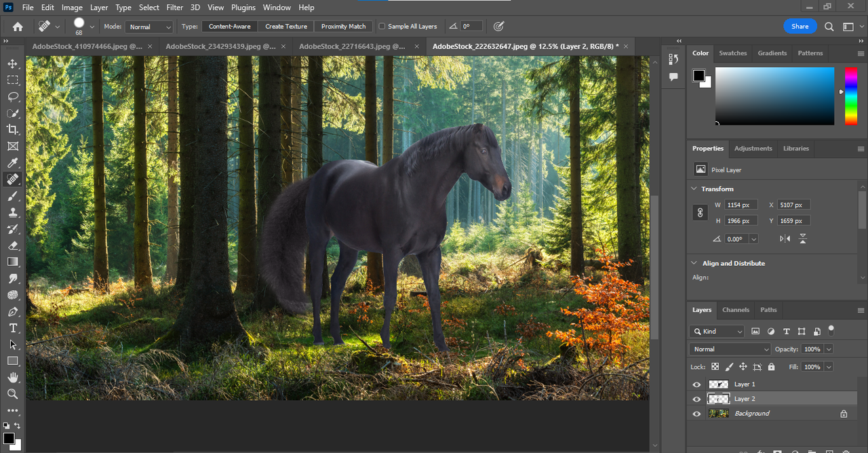Toggle Background layer visibility
868x453 pixels.
click(696, 414)
